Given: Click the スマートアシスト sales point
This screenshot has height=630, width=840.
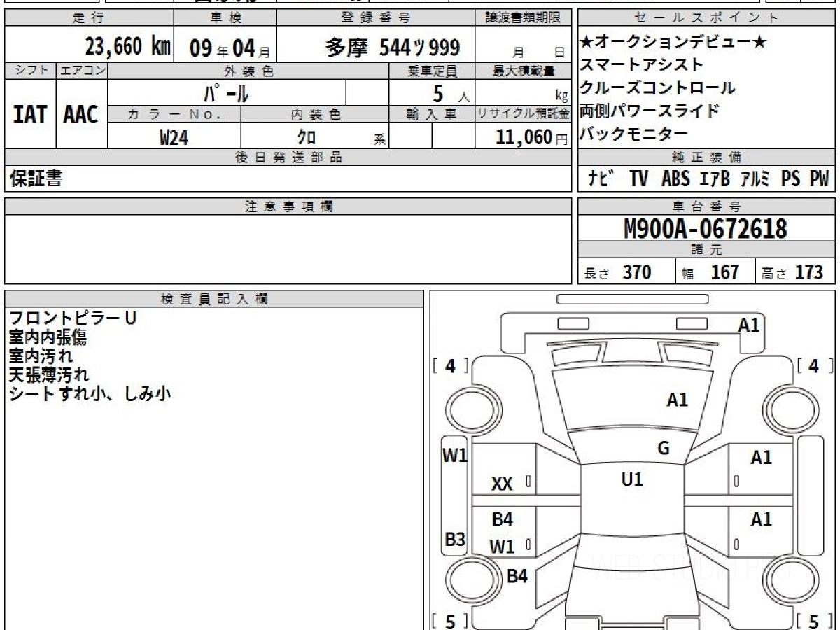Looking at the screenshot, I should pyautogui.click(x=642, y=65).
